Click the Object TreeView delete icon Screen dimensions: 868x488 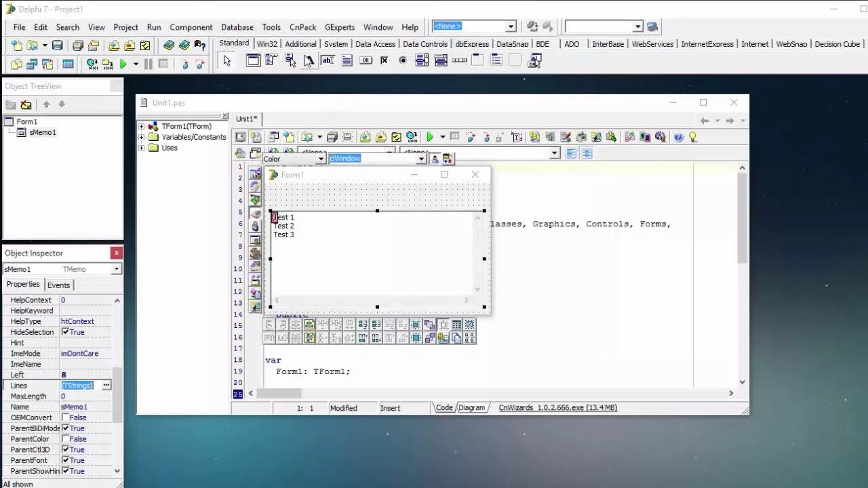[x=26, y=104]
